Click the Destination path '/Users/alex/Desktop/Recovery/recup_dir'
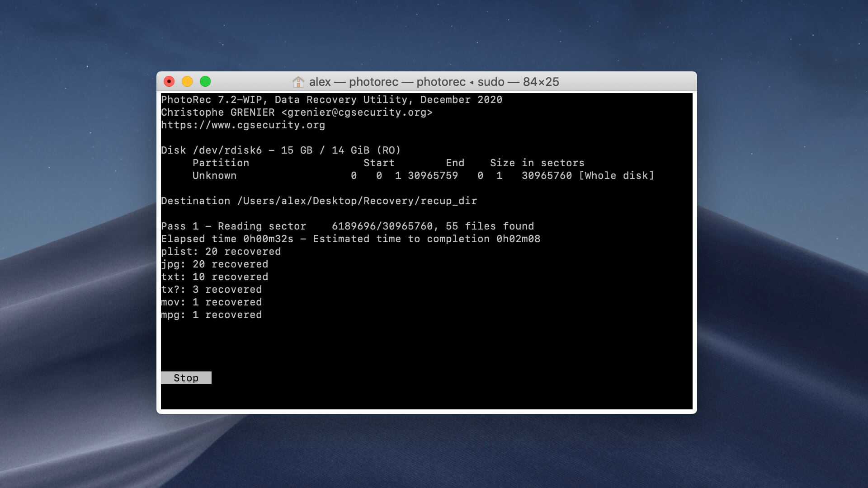 357,201
